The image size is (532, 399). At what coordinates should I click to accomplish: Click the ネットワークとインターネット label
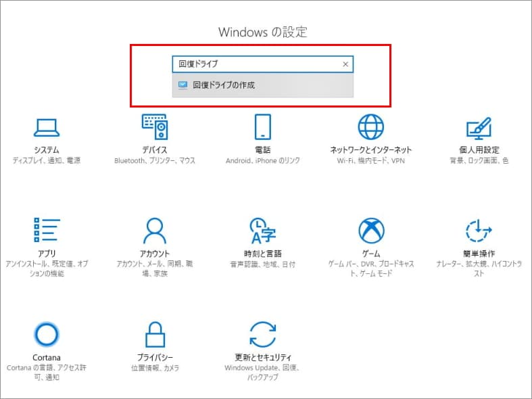click(x=371, y=149)
